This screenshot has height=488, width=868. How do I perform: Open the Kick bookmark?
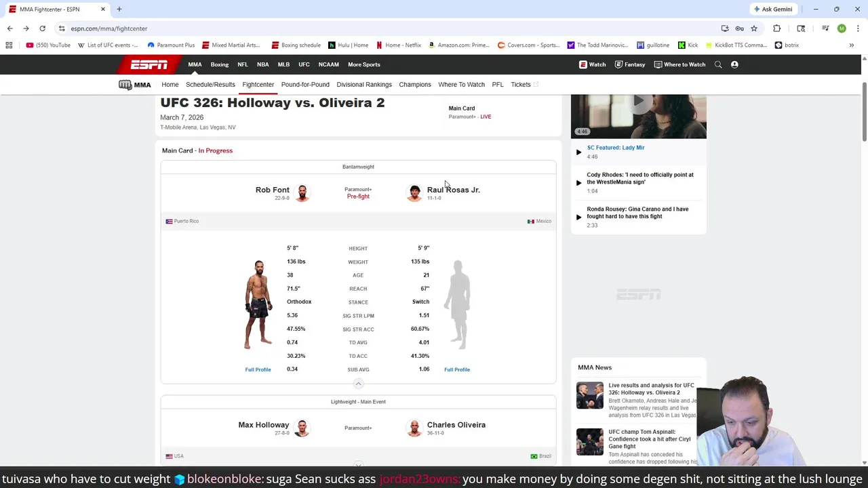(688, 45)
